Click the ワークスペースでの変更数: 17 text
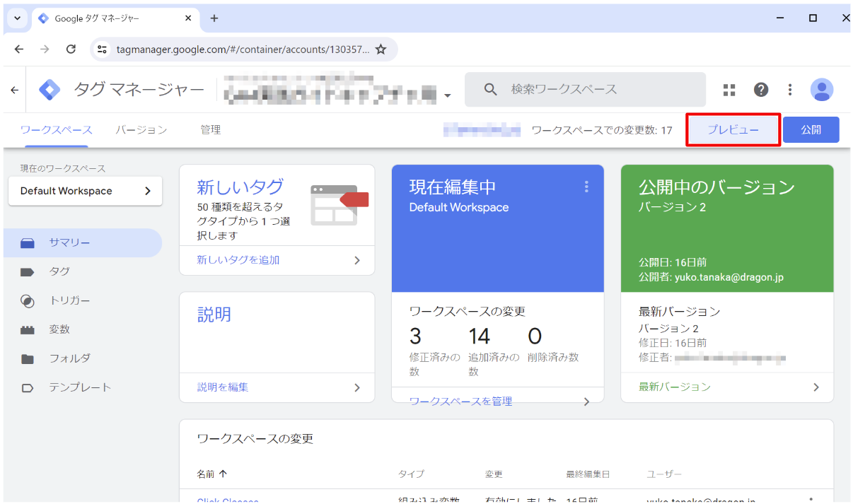The width and height of the screenshot is (853, 504). pyautogui.click(x=602, y=130)
